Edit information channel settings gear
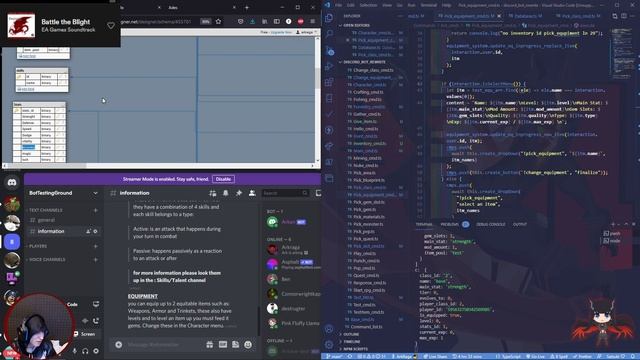640x360 pixels. tap(96, 231)
